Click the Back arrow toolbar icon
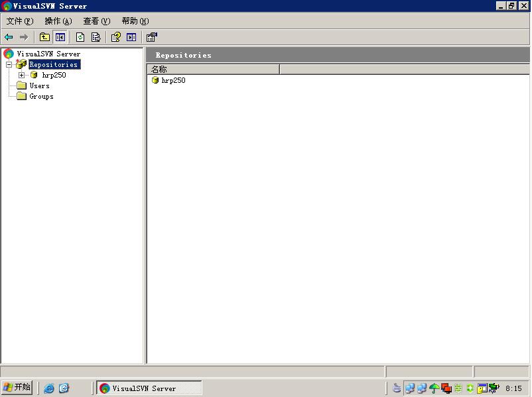532x397 pixels. coord(9,37)
